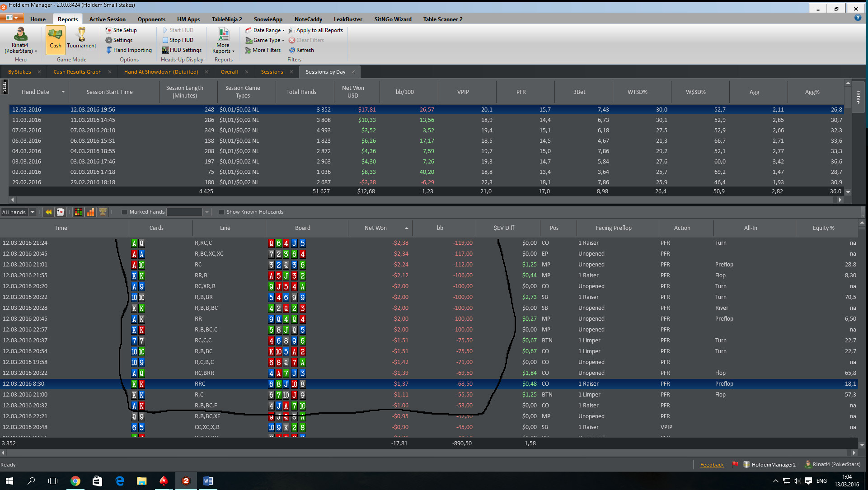Expand the Stats side panel
868x490 pixels.
point(5,86)
